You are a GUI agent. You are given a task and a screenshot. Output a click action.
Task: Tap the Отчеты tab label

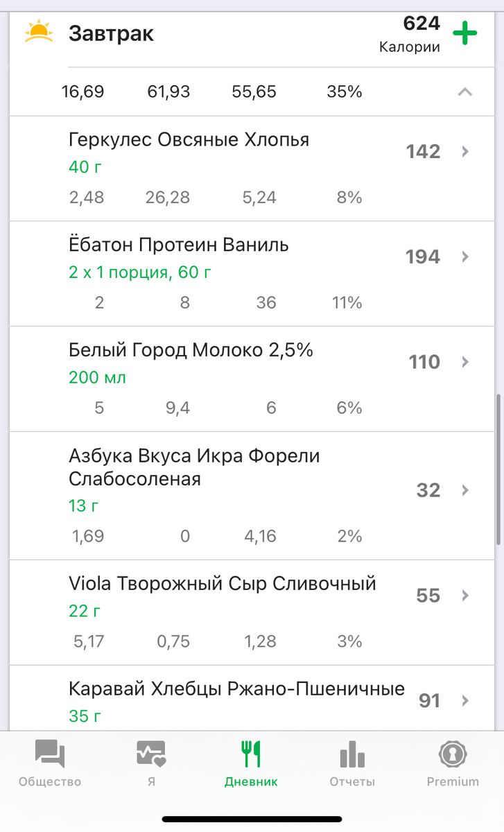[352, 781]
